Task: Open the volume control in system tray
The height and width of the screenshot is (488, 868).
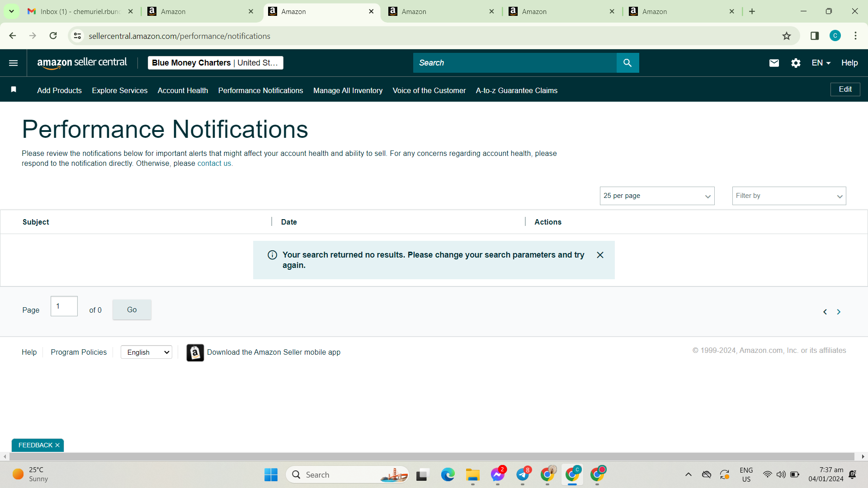Action: click(x=781, y=474)
